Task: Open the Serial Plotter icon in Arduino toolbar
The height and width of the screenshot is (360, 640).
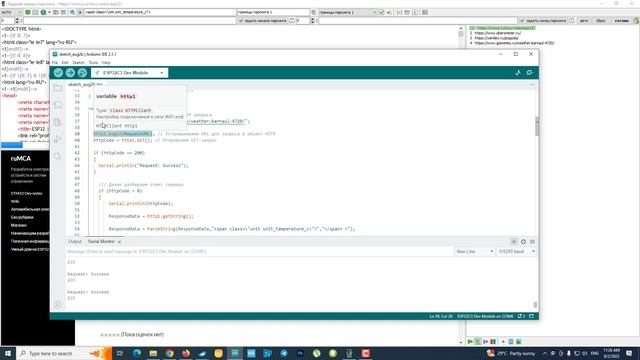Action: pos(518,73)
